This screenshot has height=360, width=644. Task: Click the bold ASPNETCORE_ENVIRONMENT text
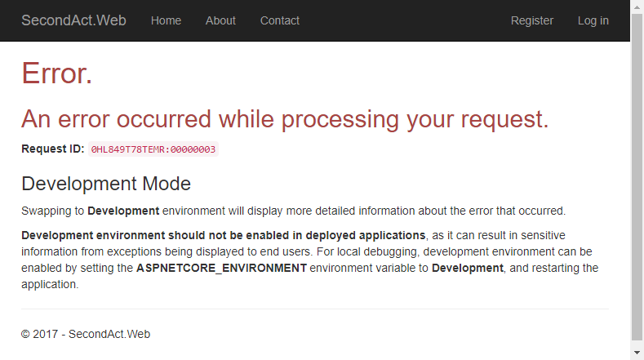(221, 268)
